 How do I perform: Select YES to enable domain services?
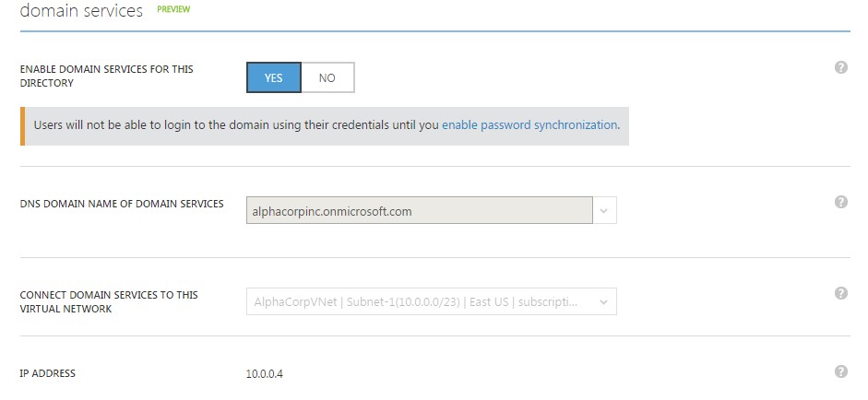click(273, 77)
